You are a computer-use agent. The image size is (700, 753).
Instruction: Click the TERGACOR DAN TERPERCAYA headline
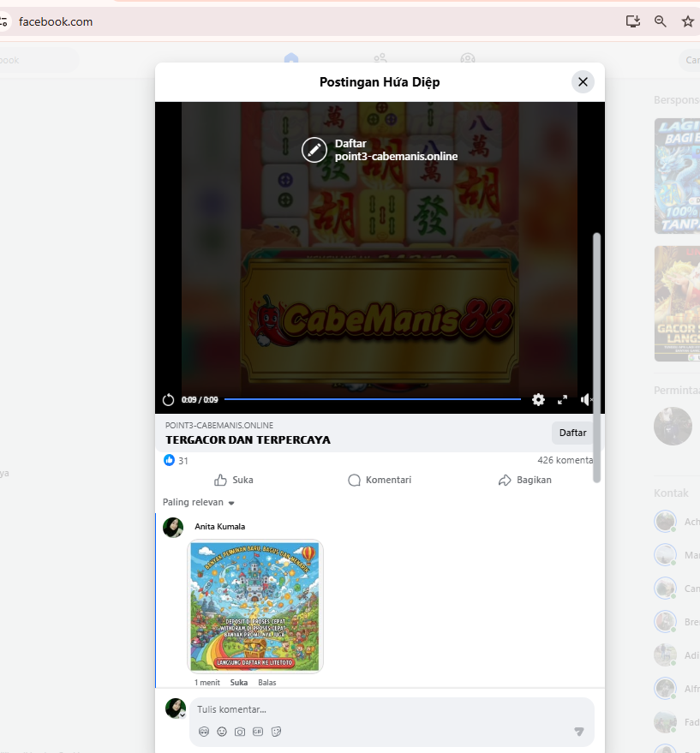coord(248,439)
